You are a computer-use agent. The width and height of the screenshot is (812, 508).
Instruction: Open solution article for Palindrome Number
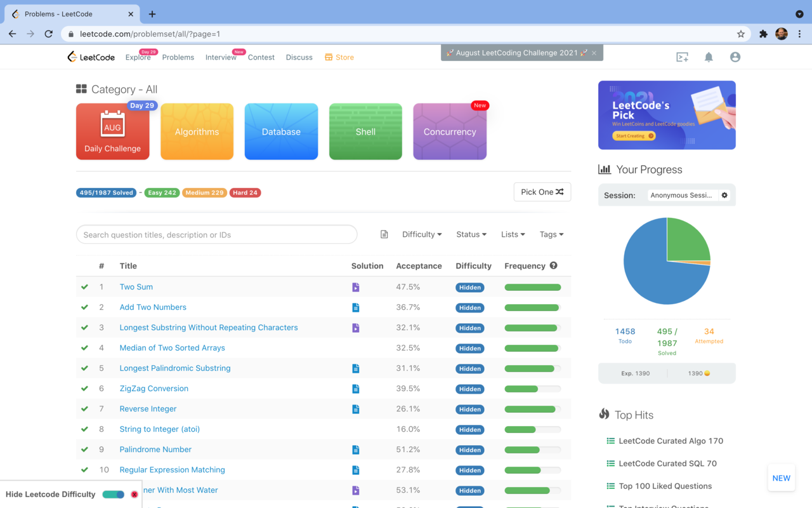(x=356, y=450)
